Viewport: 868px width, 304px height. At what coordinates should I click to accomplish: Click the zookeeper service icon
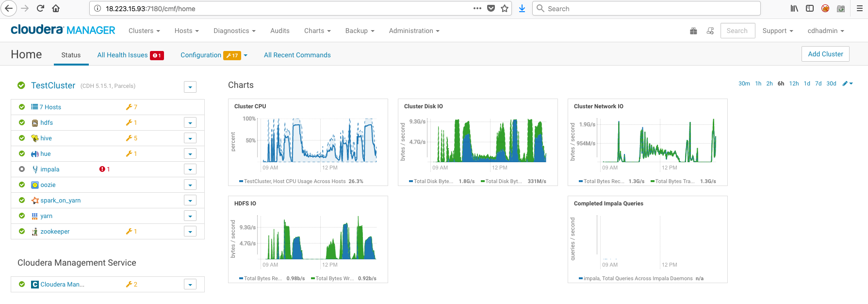click(35, 232)
